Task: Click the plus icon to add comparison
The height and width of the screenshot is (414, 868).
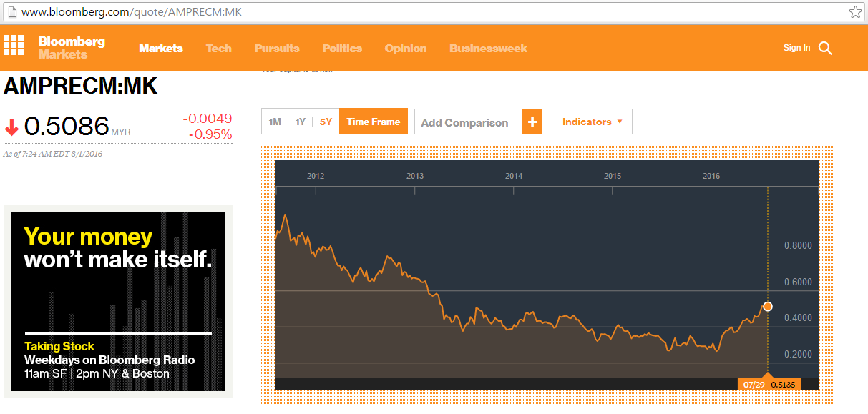Action: click(x=532, y=122)
